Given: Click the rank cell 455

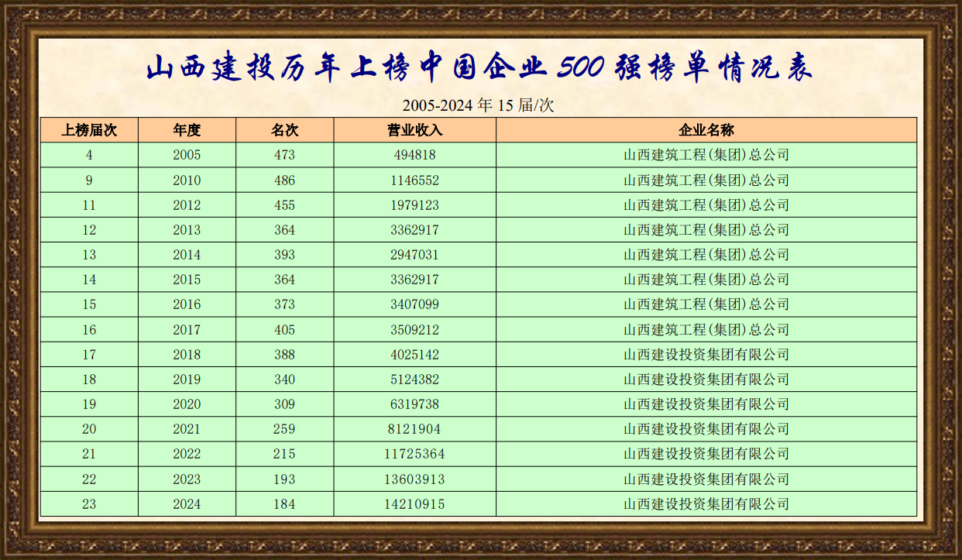Looking at the screenshot, I should (x=284, y=205).
